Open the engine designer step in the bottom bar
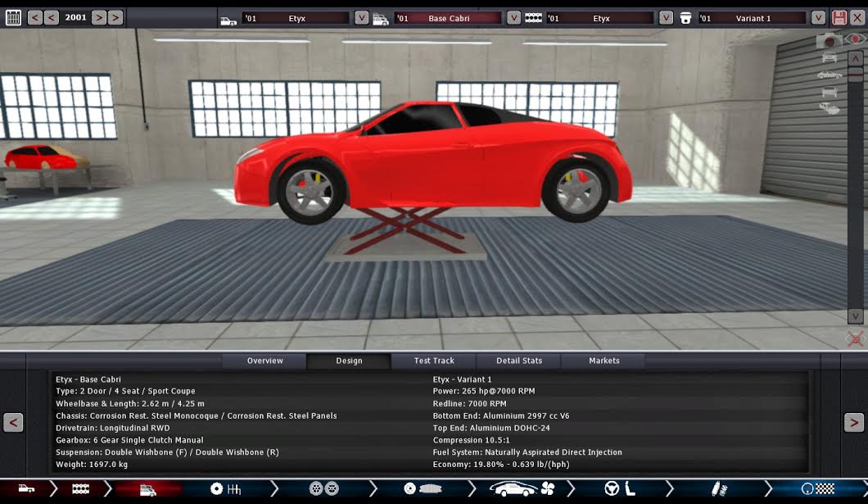Image resolution: width=868 pixels, height=504 pixels. [81, 488]
